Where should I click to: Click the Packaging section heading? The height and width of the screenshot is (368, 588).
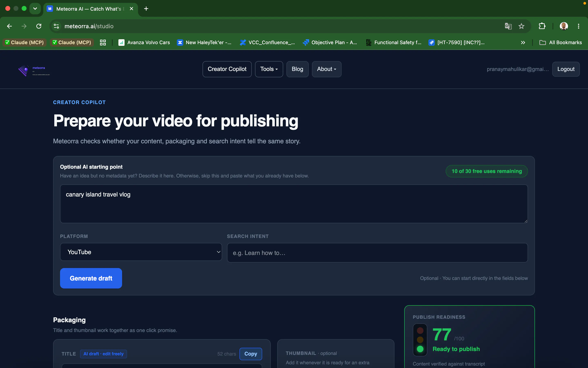pos(69,320)
